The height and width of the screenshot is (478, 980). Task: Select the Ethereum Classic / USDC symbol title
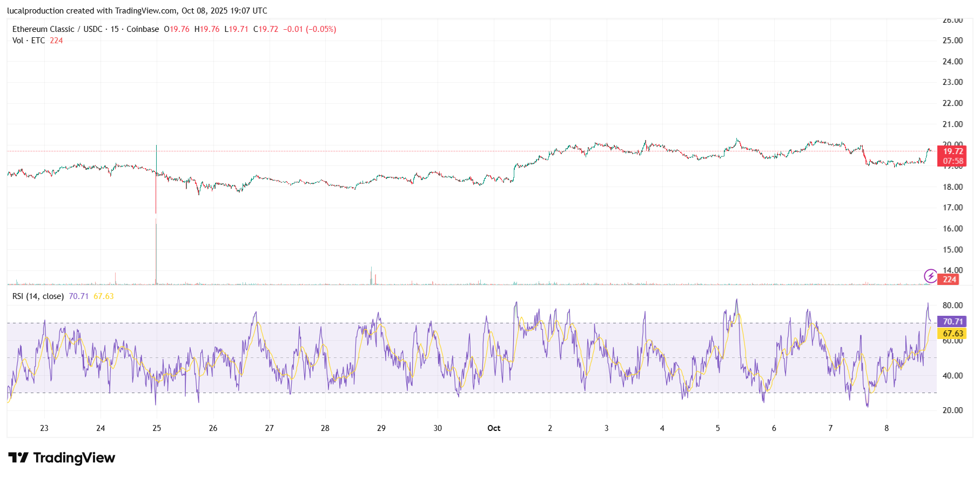click(85, 29)
